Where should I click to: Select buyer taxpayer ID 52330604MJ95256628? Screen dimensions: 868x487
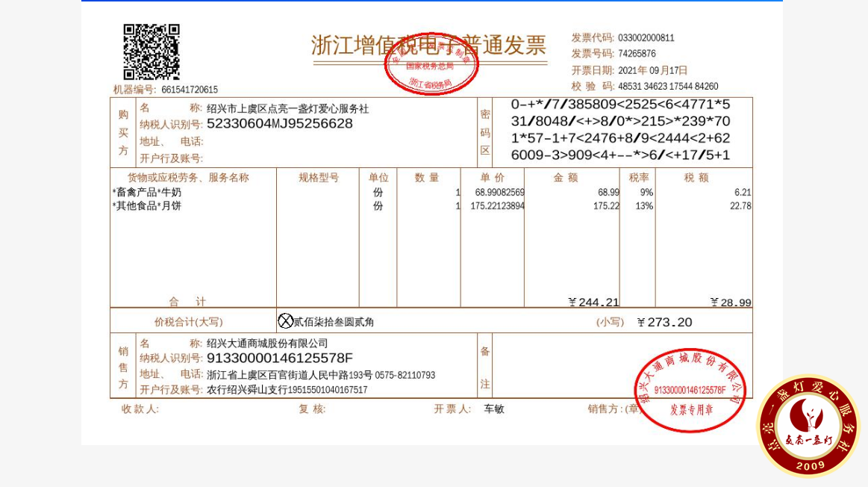coord(280,123)
